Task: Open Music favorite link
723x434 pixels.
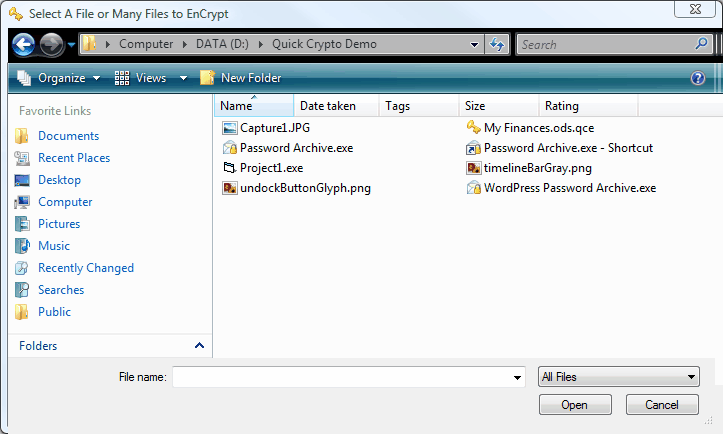Action: (x=54, y=245)
